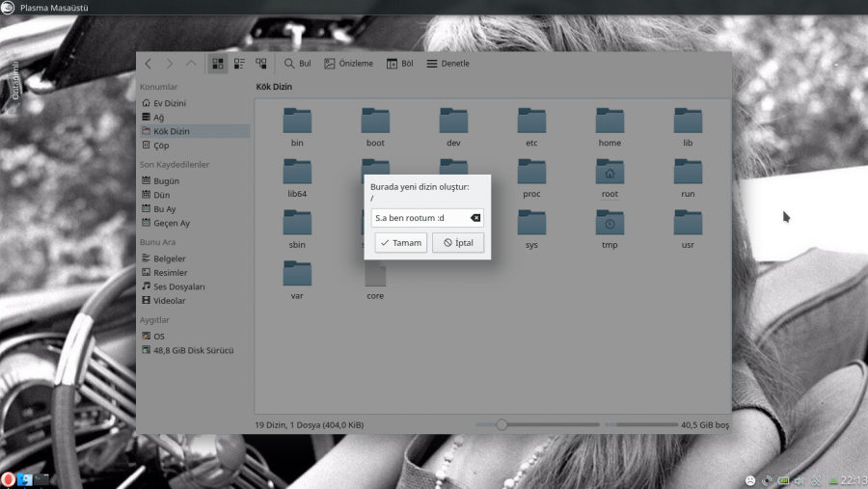Switch to details tree view mode
This screenshot has width=868, height=489.
click(260, 64)
